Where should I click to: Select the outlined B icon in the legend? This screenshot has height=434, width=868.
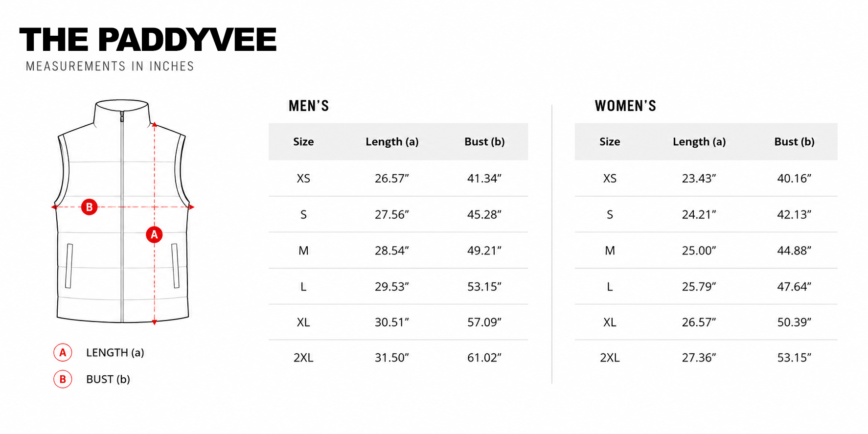point(63,379)
